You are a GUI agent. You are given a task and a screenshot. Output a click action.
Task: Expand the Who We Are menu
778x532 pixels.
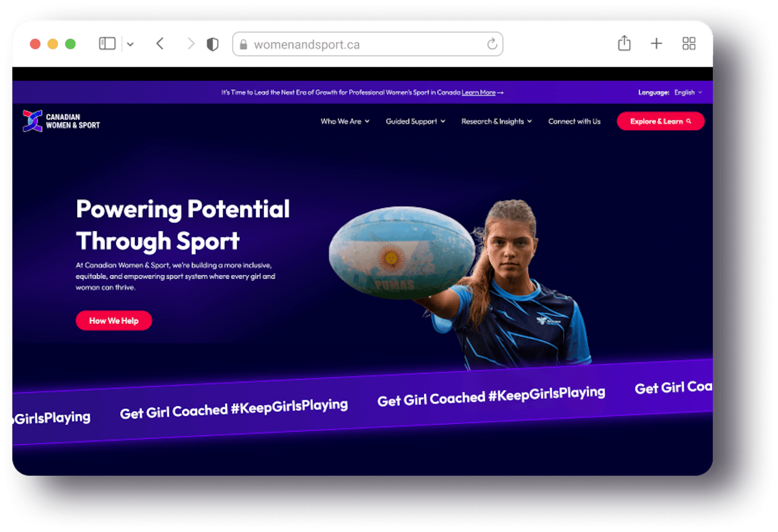(345, 121)
